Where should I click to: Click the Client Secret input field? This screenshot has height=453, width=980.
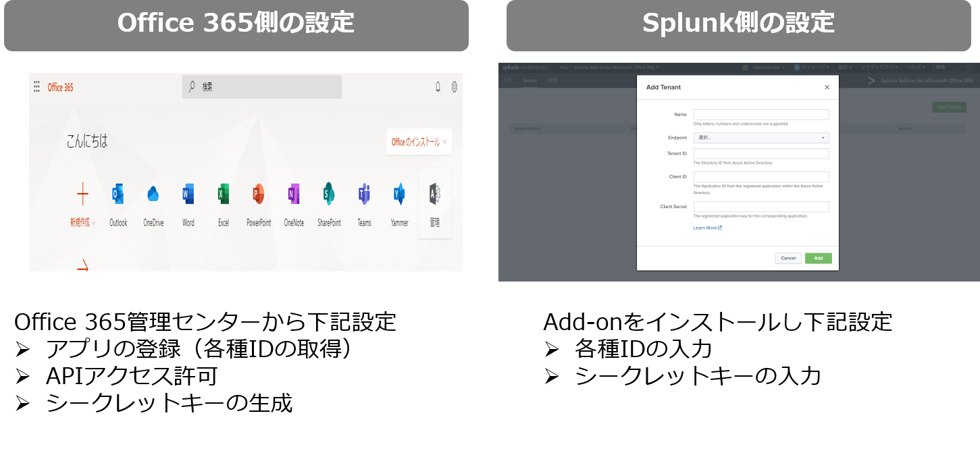tap(761, 207)
